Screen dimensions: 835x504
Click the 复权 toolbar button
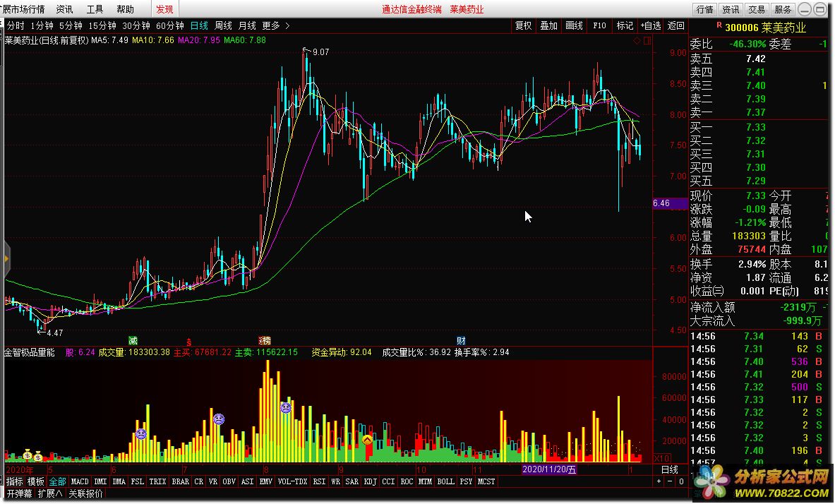524,25
